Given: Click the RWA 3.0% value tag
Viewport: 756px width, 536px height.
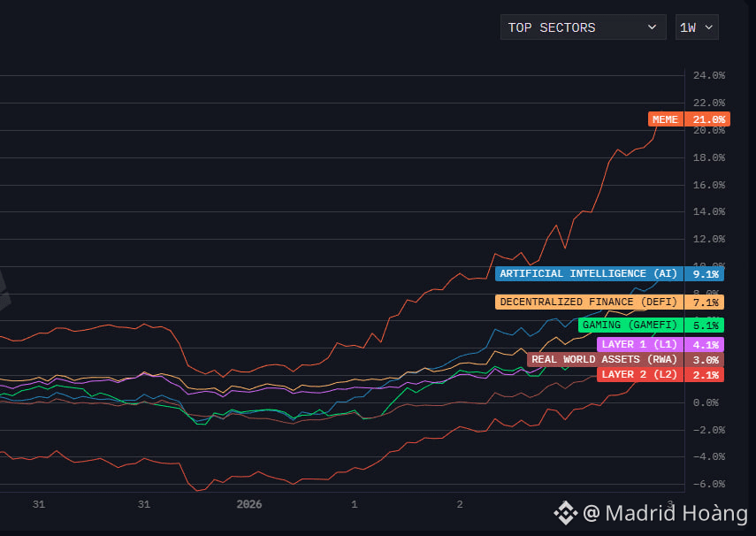Looking at the screenshot, I should [705, 359].
